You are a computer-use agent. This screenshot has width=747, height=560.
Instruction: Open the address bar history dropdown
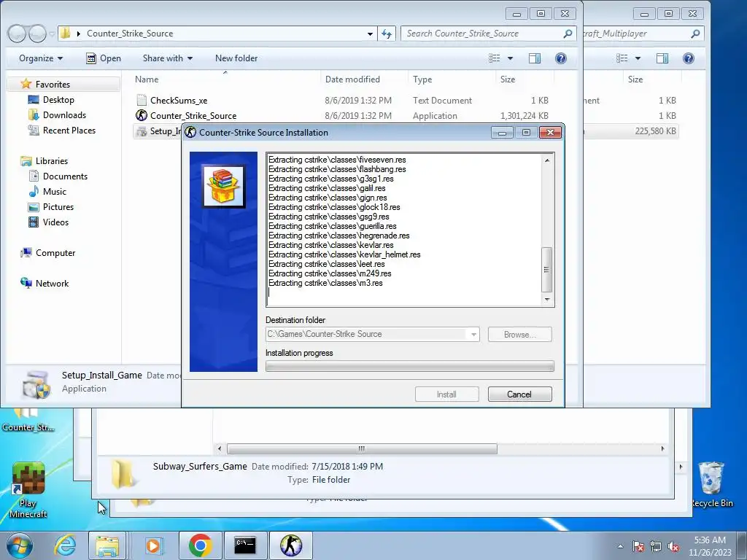370,34
